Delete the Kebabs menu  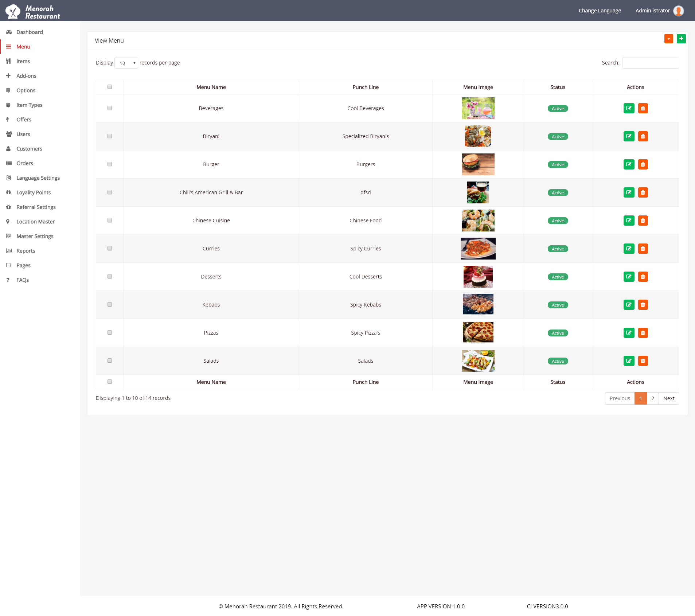pos(643,305)
